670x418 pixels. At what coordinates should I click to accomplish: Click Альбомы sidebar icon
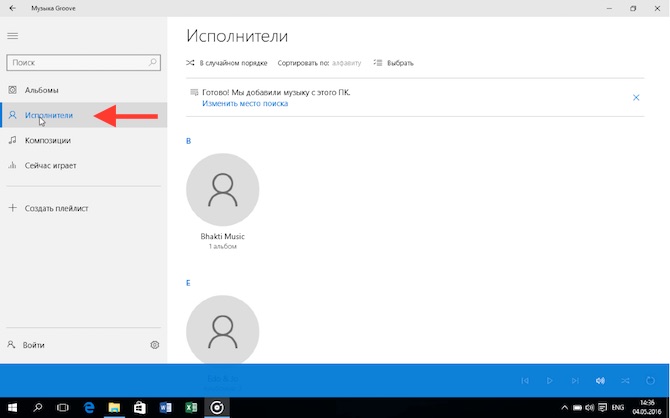(x=12, y=90)
